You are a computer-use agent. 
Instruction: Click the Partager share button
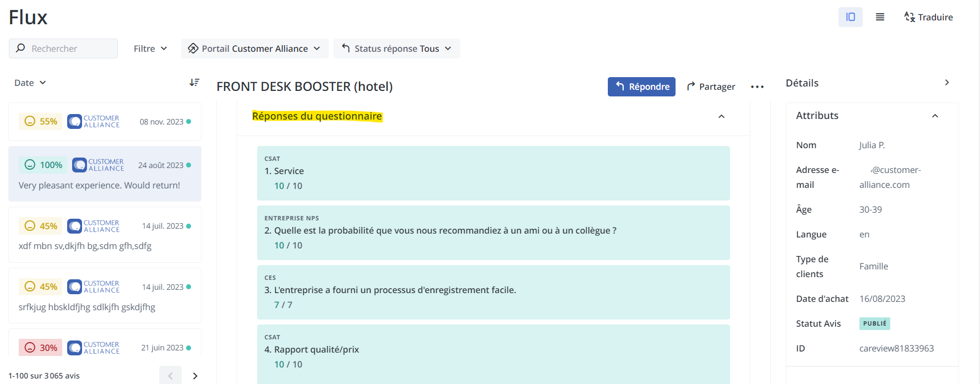coord(711,86)
